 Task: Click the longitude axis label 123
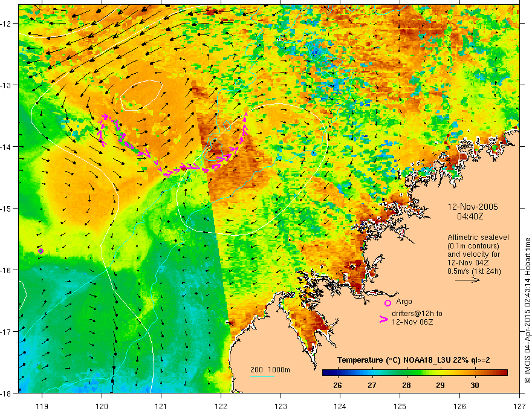coord(281,406)
